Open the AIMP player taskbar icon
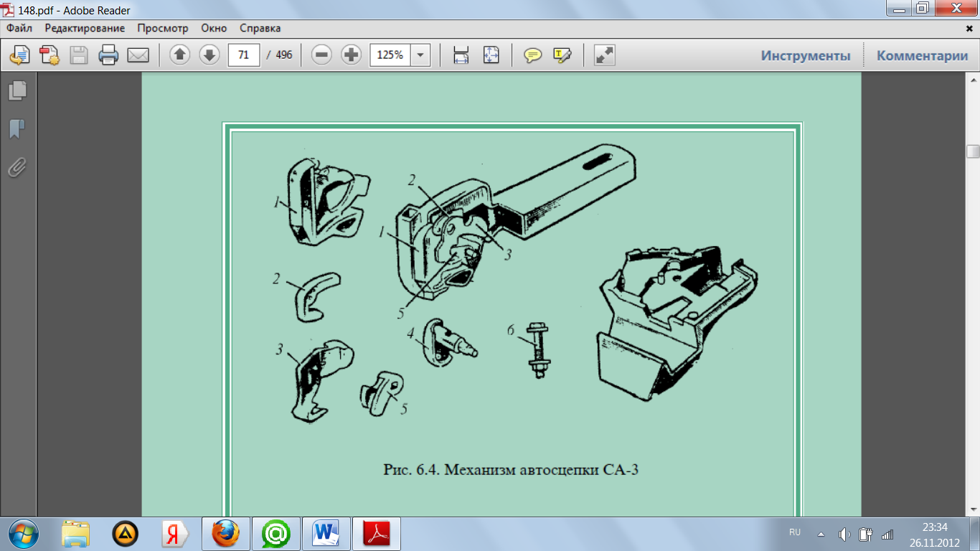The image size is (980, 551). coord(126,534)
